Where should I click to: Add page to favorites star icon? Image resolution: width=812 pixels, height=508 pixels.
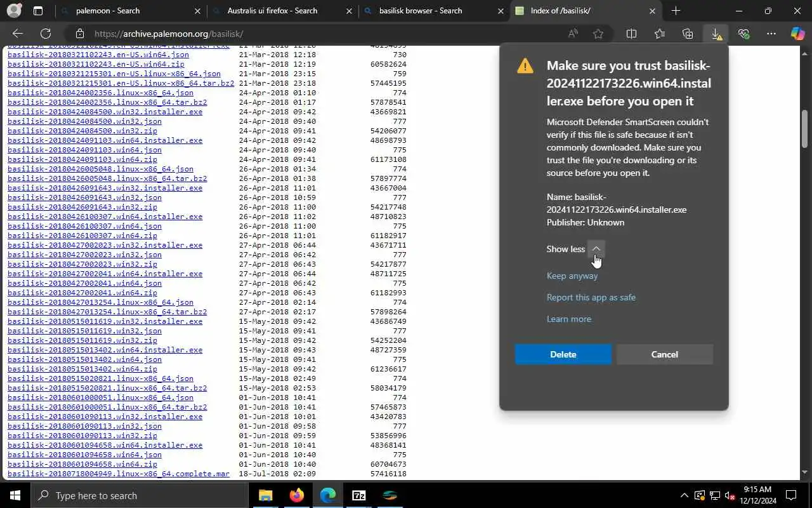[x=598, y=34]
